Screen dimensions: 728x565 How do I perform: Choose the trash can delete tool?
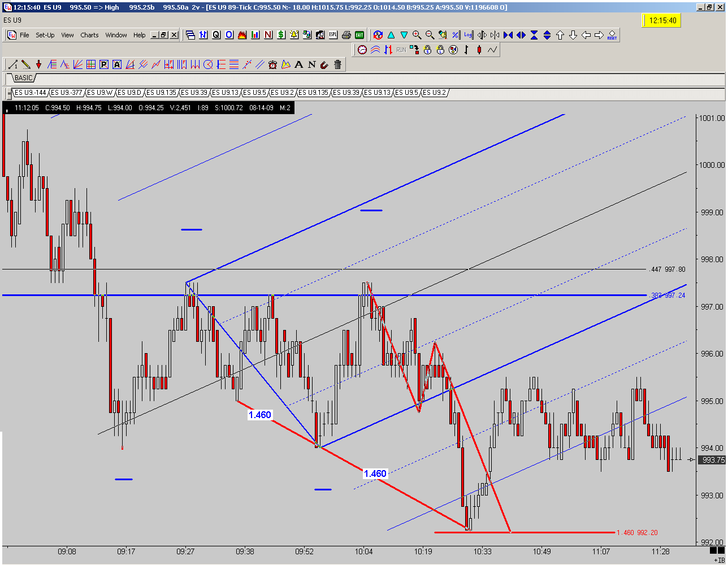337,64
